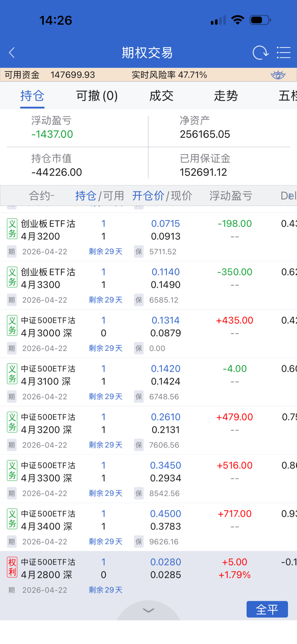Tap the 保 margin icon showing 9626.16
Screen dimensions: 297x644
[139, 542]
